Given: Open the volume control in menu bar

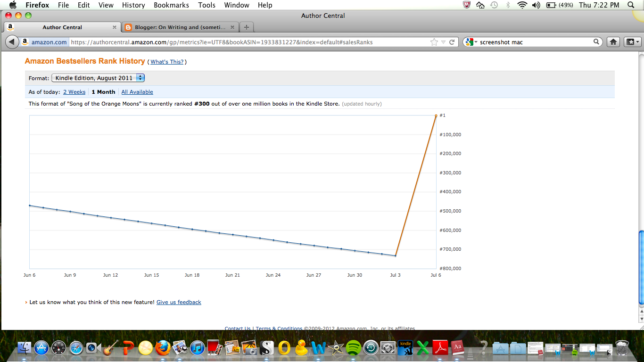Looking at the screenshot, I should [x=536, y=5].
